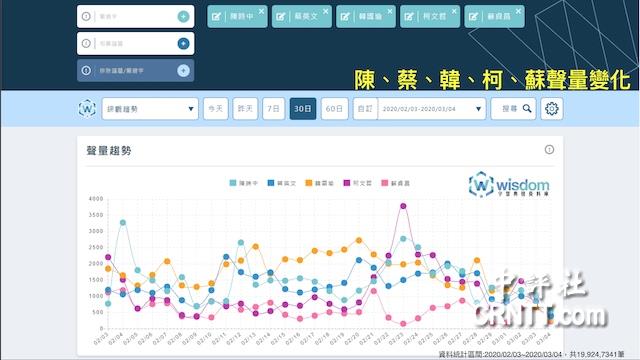Select the 60日 time range tab

click(x=334, y=109)
